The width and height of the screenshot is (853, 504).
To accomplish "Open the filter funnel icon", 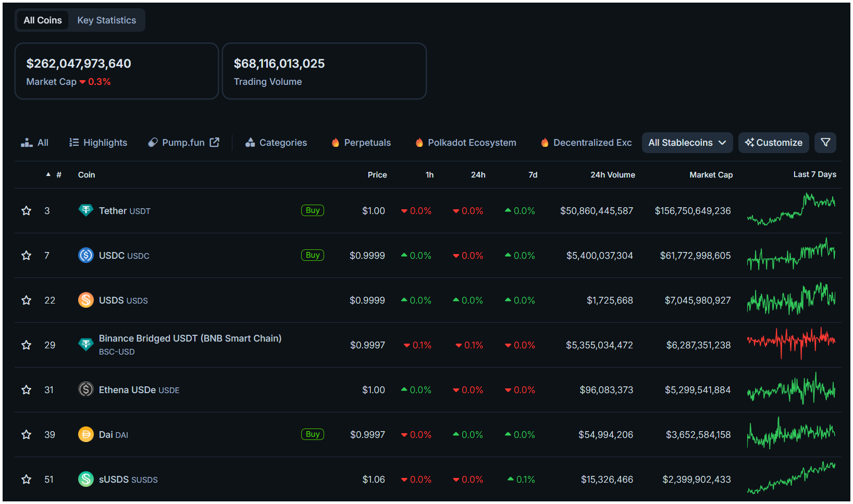I will (x=825, y=142).
